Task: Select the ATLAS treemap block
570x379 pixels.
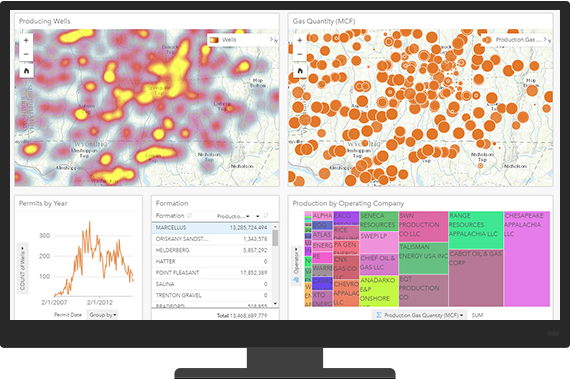Action: point(322,235)
